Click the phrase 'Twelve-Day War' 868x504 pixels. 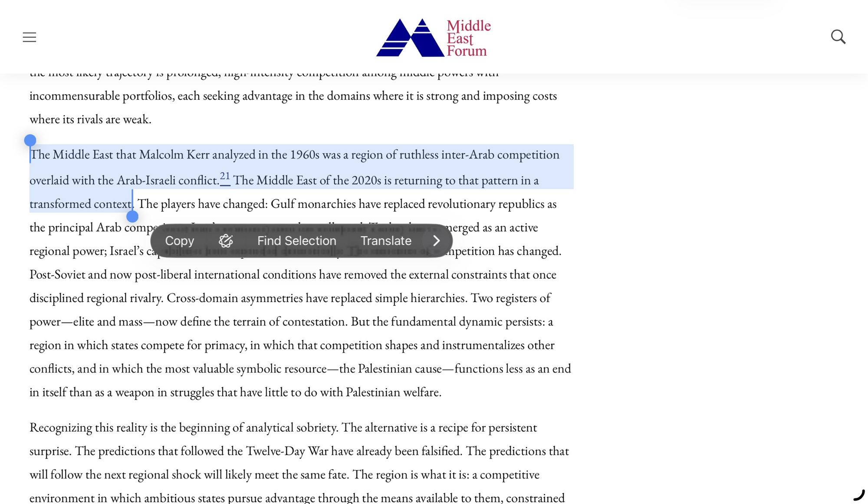click(287, 451)
